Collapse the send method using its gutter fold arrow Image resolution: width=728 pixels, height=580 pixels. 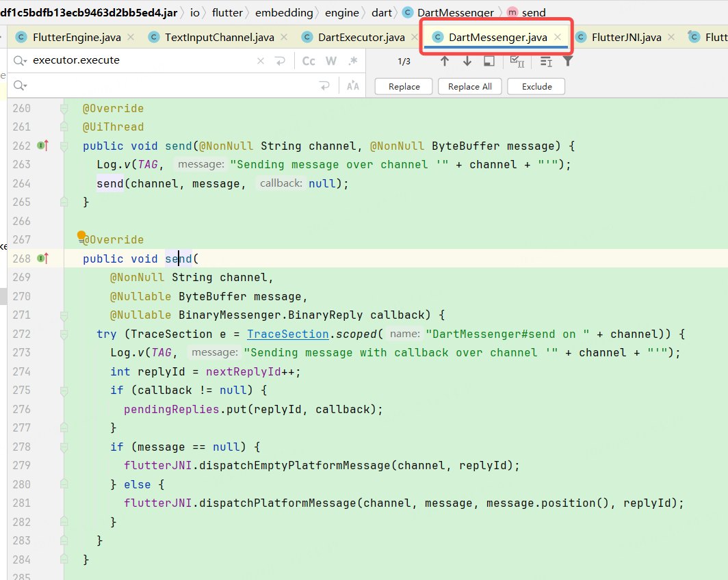point(63,316)
